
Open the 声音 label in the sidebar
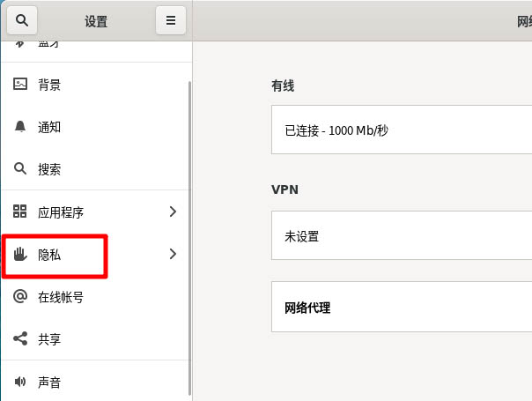click(x=49, y=382)
